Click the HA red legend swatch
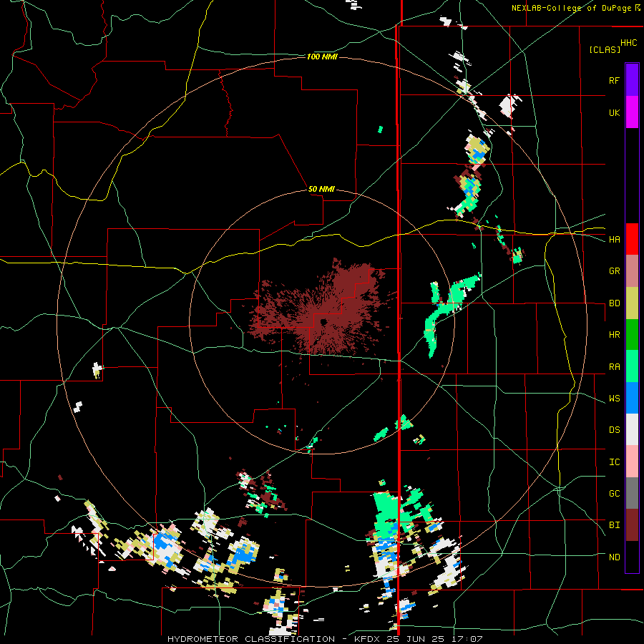The height and width of the screenshot is (644, 644). [x=632, y=239]
